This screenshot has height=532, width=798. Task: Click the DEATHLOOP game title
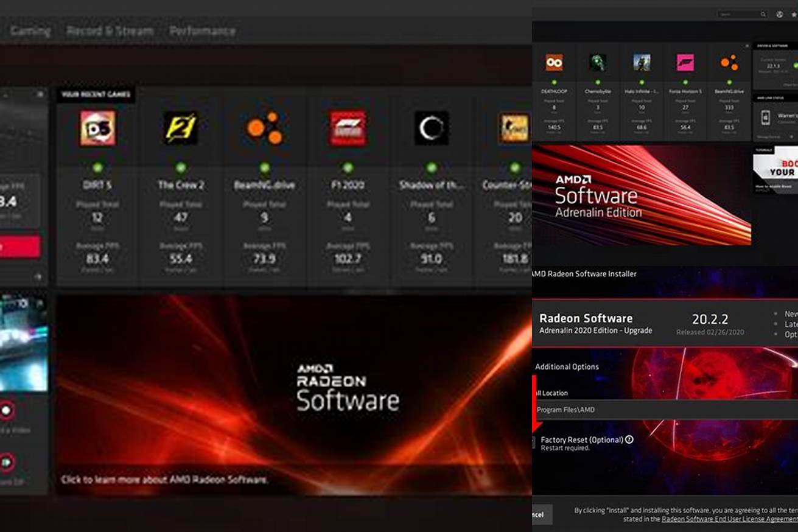click(554, 91)
